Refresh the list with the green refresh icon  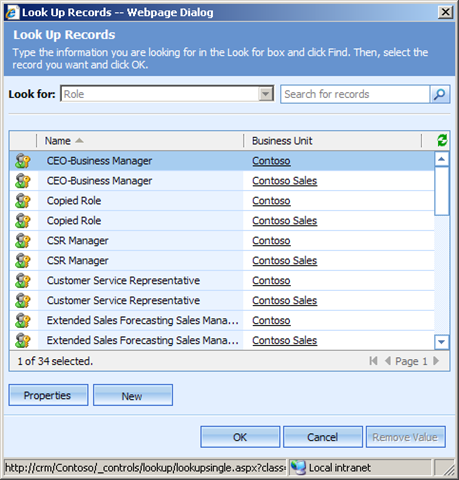(x=442, y=140)
